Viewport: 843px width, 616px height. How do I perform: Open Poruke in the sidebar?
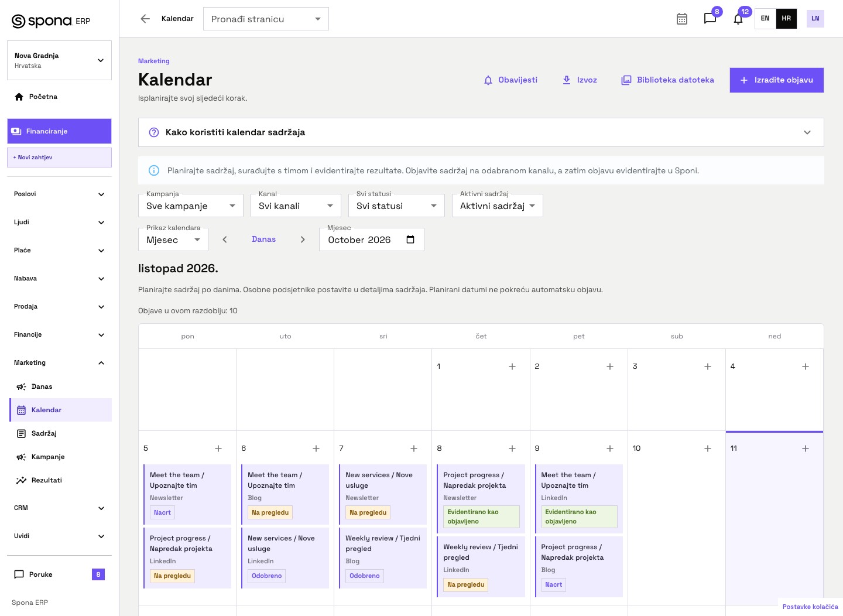(x=59, y=574)
